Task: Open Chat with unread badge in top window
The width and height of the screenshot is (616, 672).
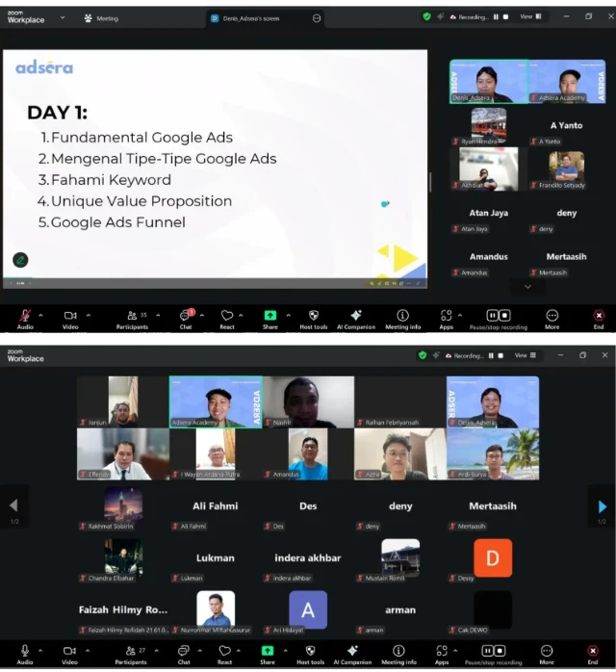Action: point(186,320)
